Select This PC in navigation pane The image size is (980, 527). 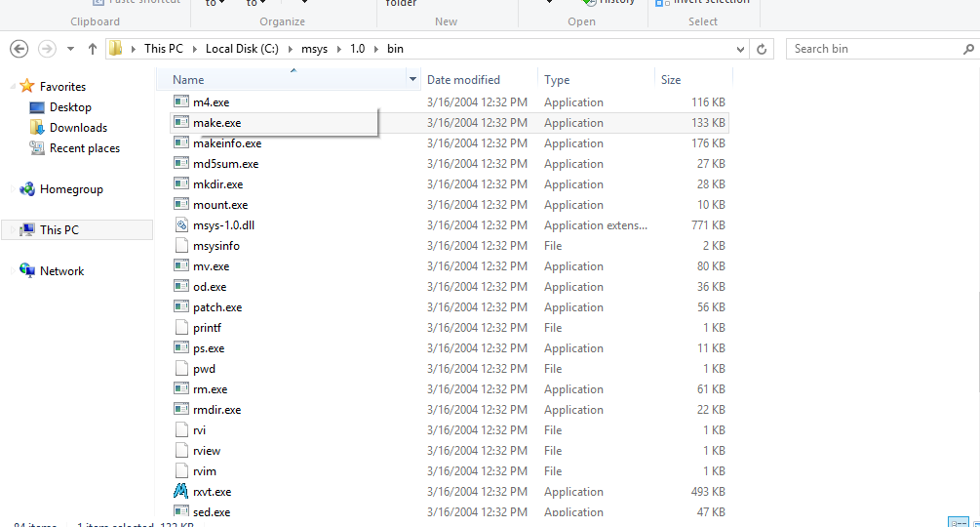pyautogui.click(x=59, y=230)
